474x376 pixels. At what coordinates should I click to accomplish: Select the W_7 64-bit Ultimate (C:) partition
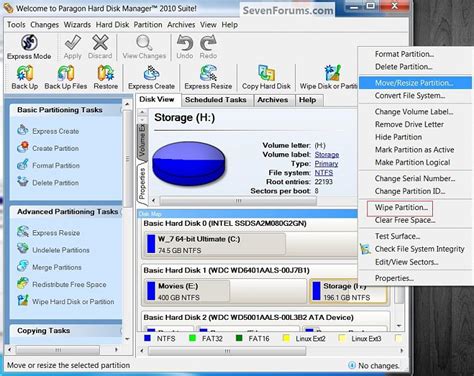tap(215, 244)
